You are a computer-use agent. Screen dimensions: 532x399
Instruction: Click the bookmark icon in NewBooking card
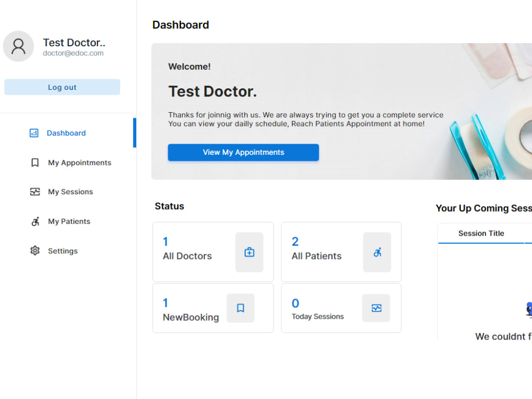tap(240, 307)
